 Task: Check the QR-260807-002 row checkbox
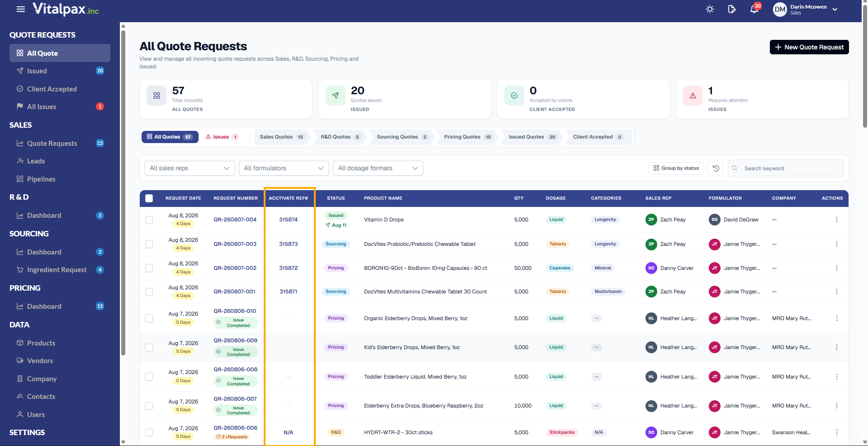point(149,268)
